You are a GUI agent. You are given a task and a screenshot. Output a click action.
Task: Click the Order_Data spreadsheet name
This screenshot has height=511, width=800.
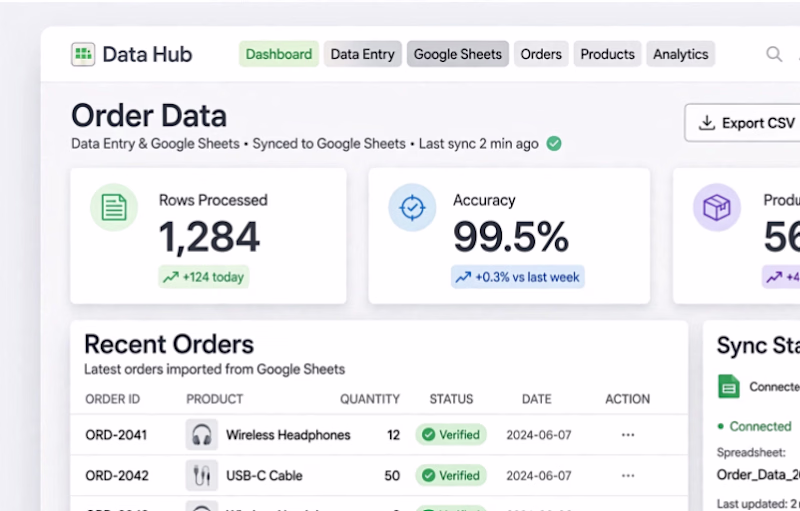click(x=758, y=475)
